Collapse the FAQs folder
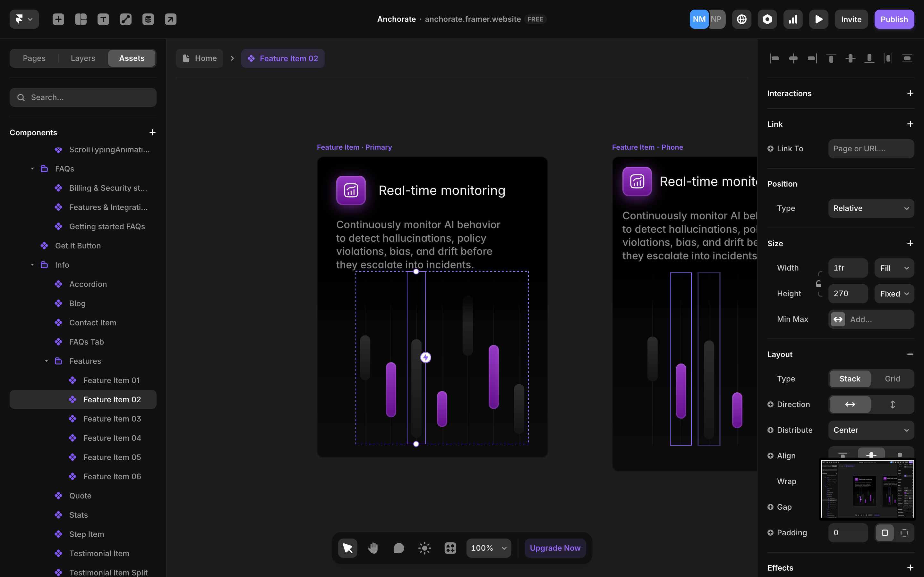The width and height of the screenshot is (924, 577). [x=32, y=169]
